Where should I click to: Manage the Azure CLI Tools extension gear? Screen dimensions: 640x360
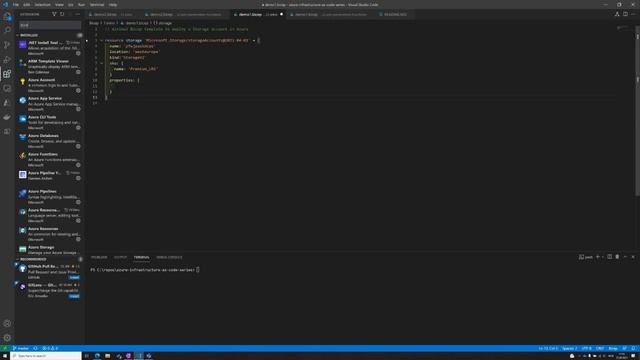78,128
